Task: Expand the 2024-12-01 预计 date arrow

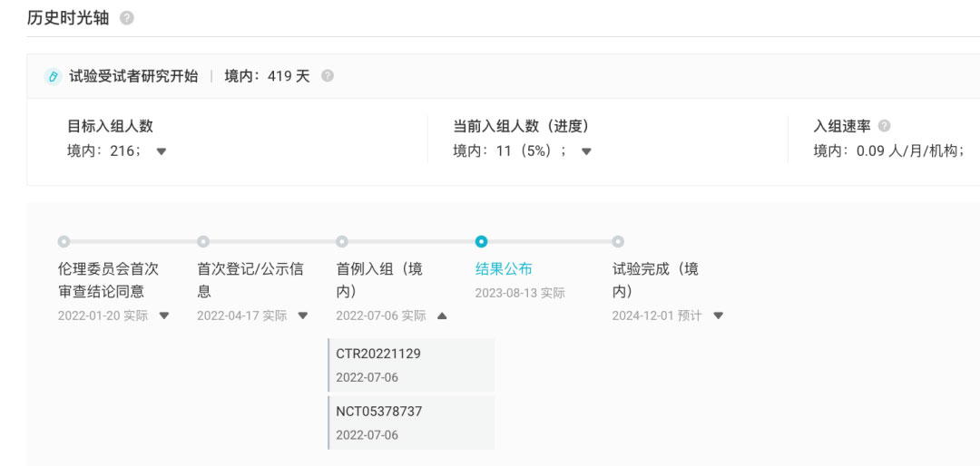Action: pos(718,316)
